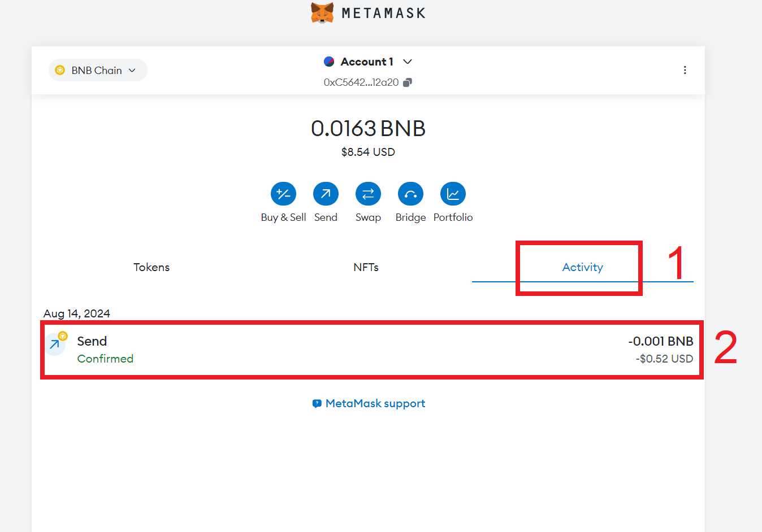Switch to the Tokens tab
Image resolution: width=762 pixels, height=532 pixels.
(x=151, y=267)
